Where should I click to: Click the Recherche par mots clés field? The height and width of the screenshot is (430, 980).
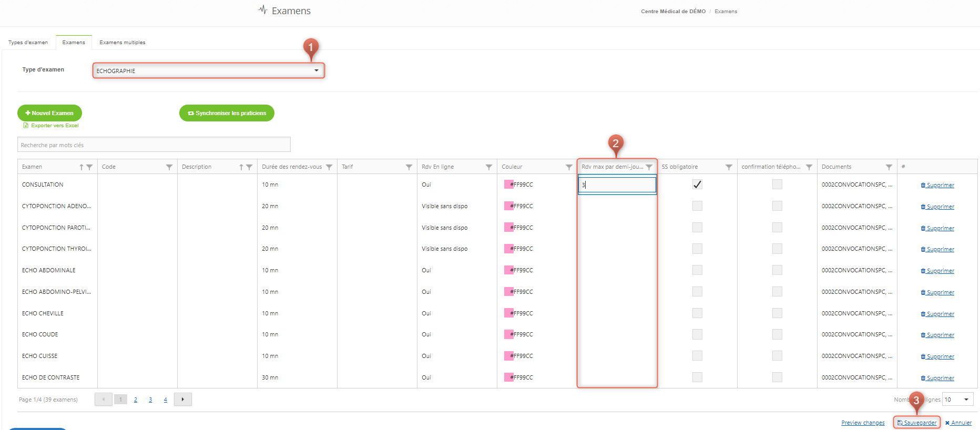tap(154, 145)
